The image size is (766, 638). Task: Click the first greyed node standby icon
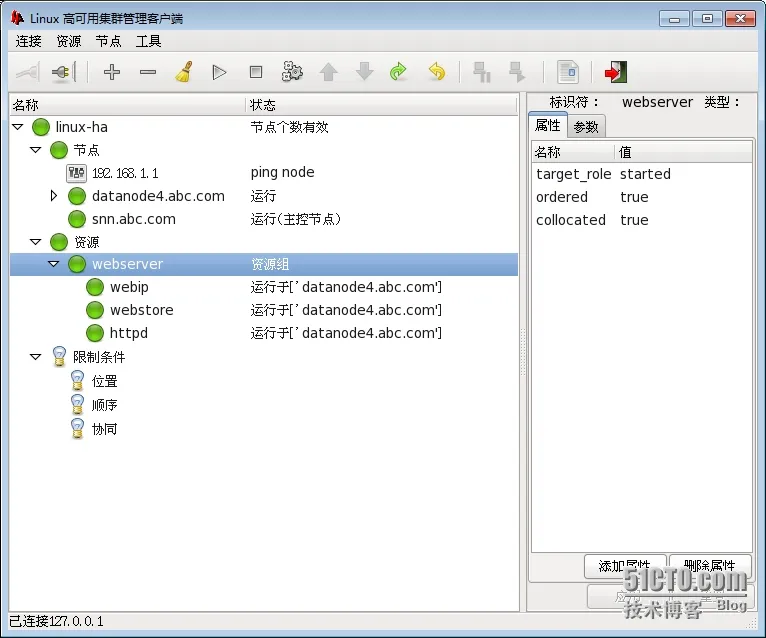(482, 72)
